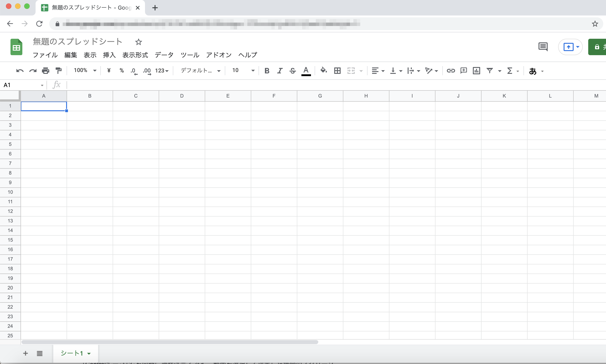Toggle bold formatting

[267, 71]
